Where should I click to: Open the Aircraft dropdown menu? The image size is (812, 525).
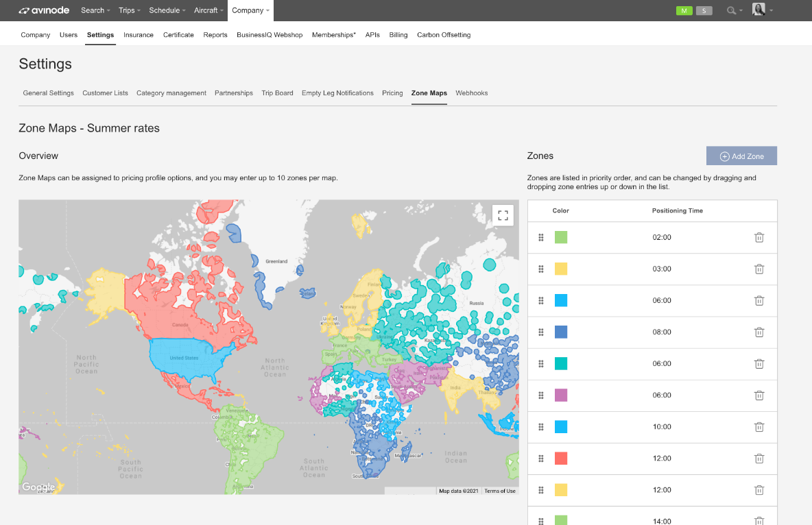pyautogui.click(x=208, y=10)
